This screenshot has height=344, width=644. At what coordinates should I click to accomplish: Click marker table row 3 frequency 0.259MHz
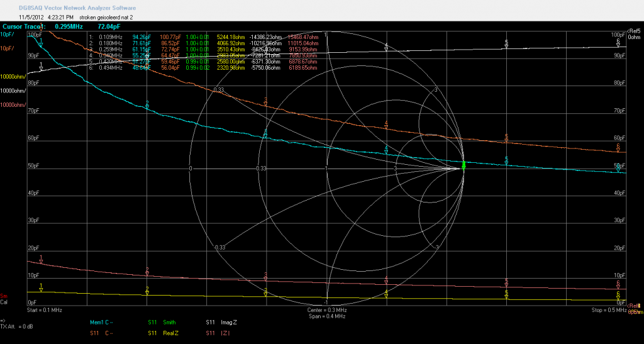110,49
